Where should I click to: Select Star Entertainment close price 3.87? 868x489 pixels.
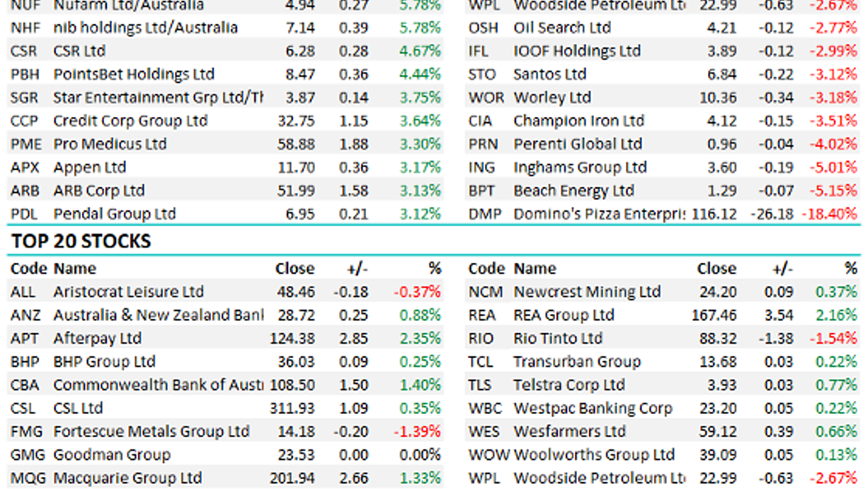point(299,99)
